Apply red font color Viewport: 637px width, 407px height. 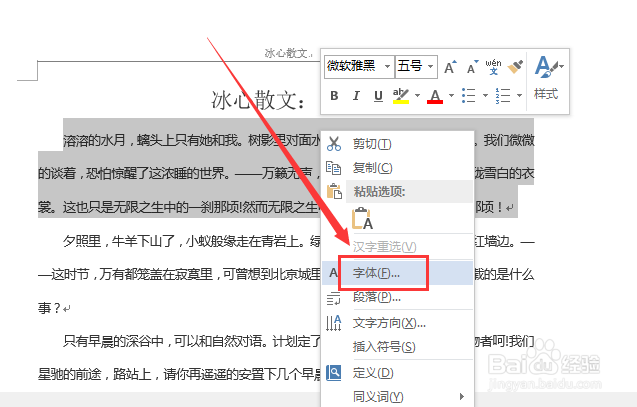click(435, 96)
